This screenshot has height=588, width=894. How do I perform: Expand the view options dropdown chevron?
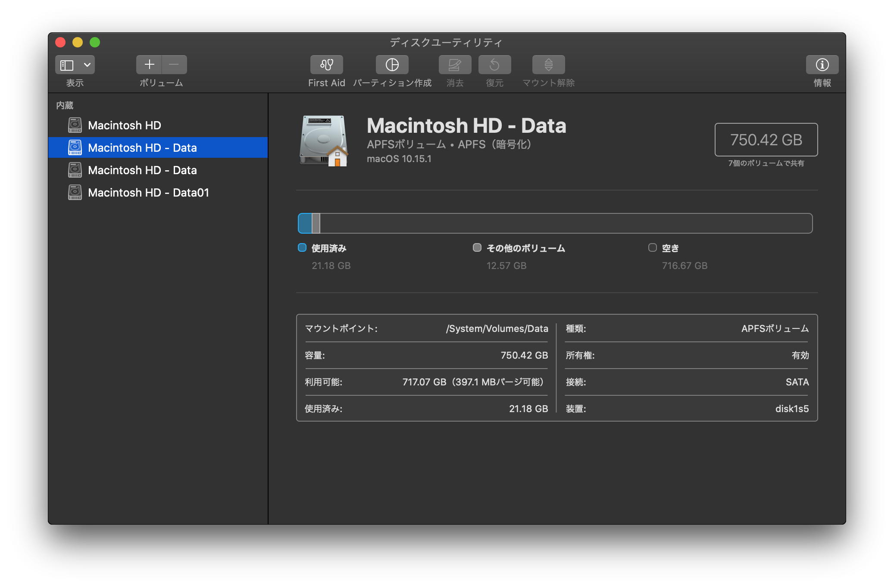tap(87, 65)
